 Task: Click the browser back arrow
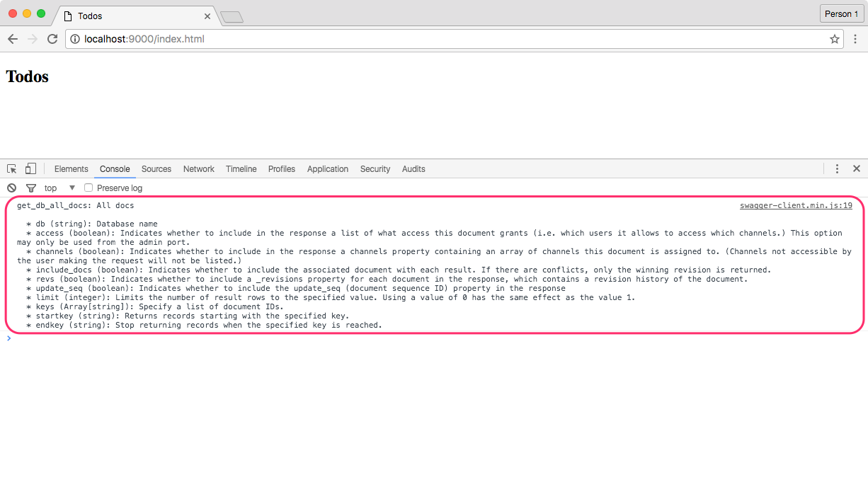tap(12, 39)
